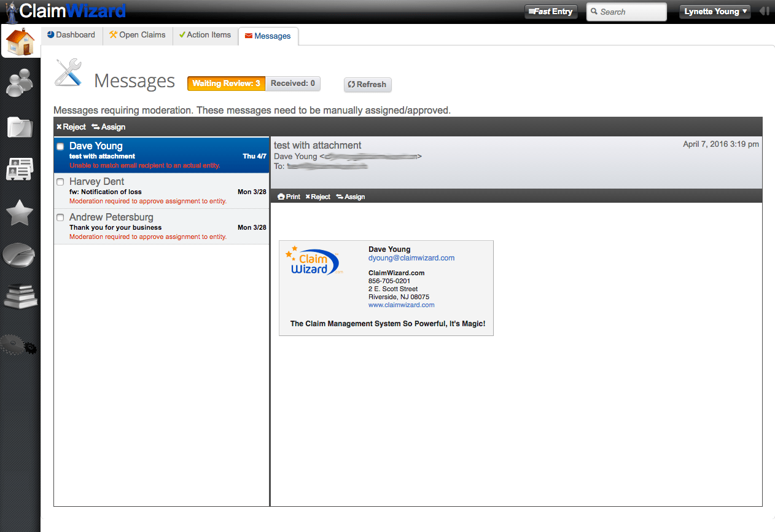
Task: Open the pie chart reports icon
Action: coord(20,255)
